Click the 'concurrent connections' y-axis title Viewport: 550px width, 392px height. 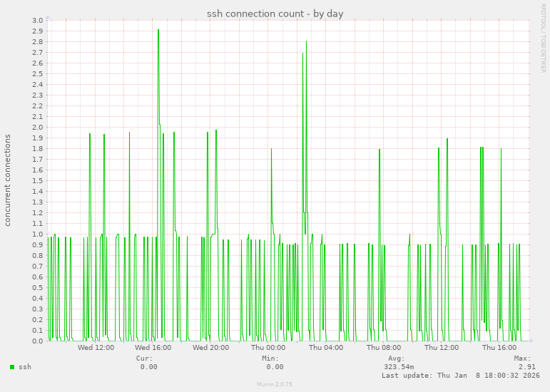[x=7, y=180]
